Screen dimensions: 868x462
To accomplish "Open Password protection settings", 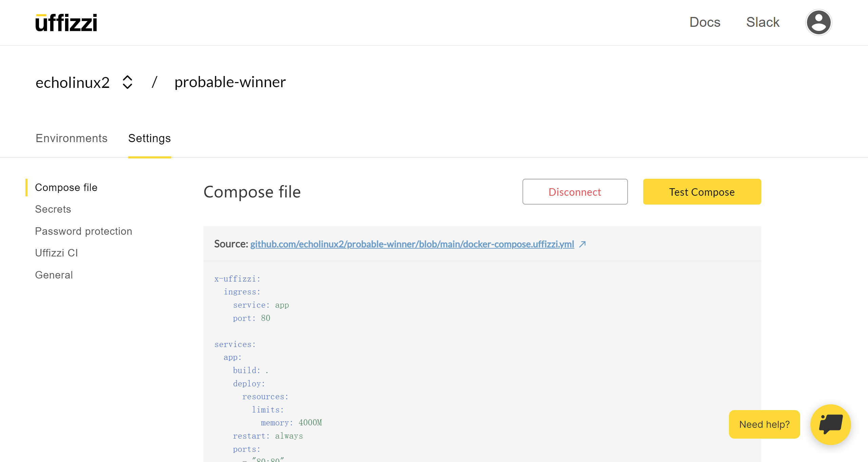I will 83,231.
